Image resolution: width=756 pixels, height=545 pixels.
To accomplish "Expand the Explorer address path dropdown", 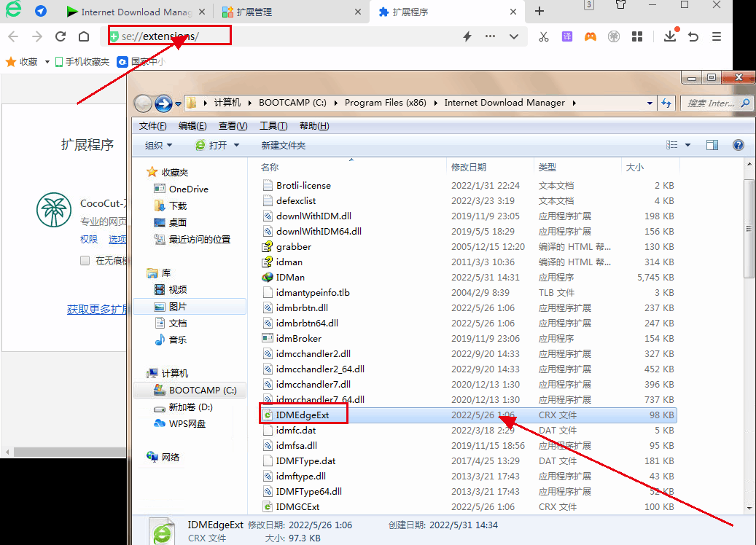I will 650,103.
